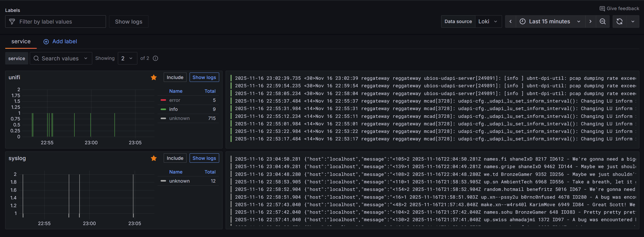Viewport: 644px width, 237px height.
Task: Click the filter icon in label values field
Action: tap(12, 21)
